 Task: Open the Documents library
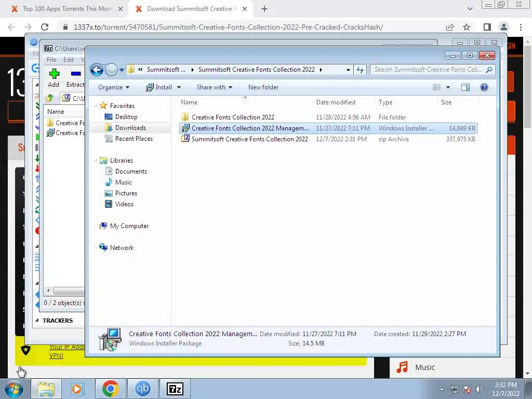click(x=130, y=171)
